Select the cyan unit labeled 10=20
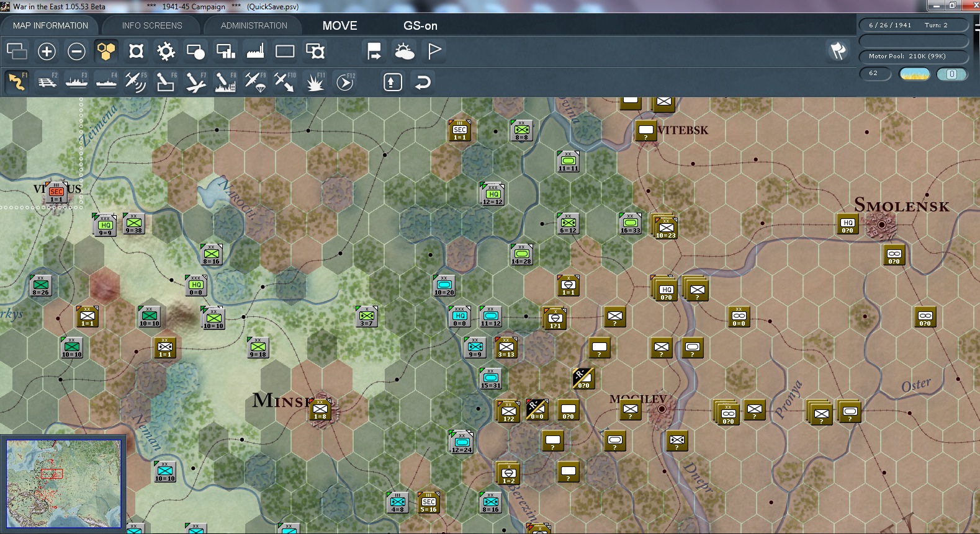The height and width of the screenshot is (534, 980). pyautogui.click(x=444, y=287)
